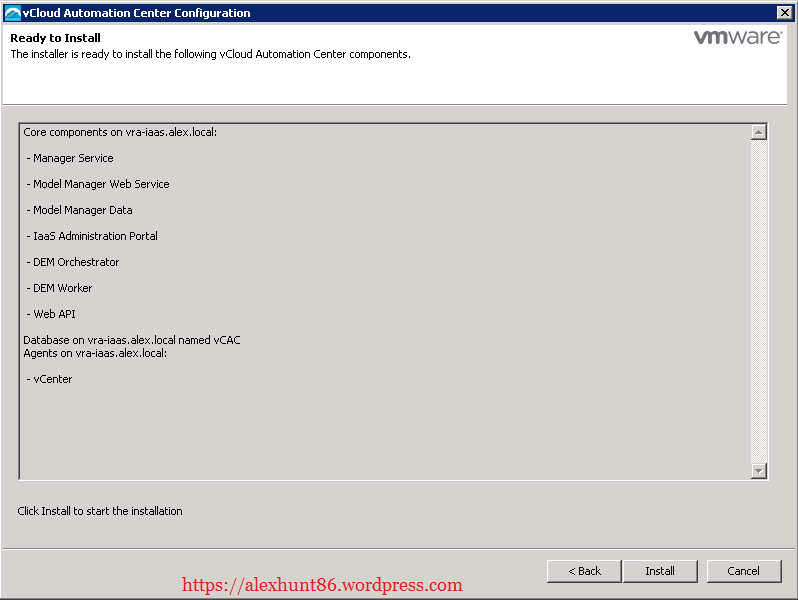Select the 'IaaS Administration Portal' line
Image resolution: width=798 pixels, height=600 pixels.
[92, 236]
